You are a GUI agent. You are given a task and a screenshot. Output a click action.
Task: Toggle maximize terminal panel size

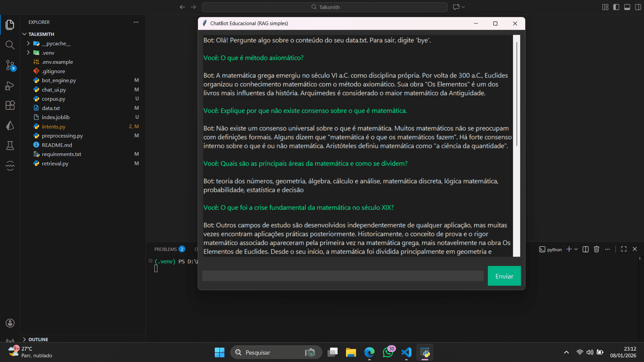624,249
